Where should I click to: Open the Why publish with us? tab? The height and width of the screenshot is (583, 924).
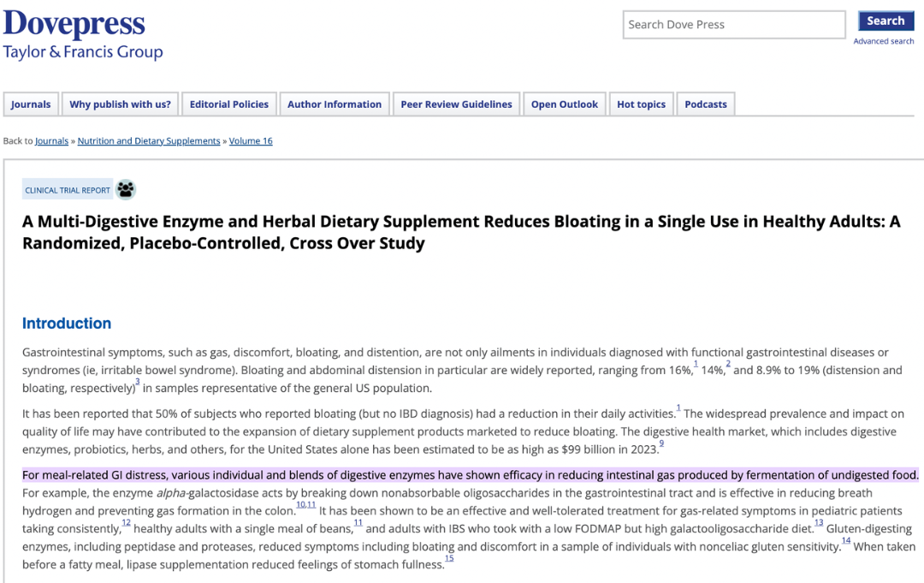coord(121,104)
